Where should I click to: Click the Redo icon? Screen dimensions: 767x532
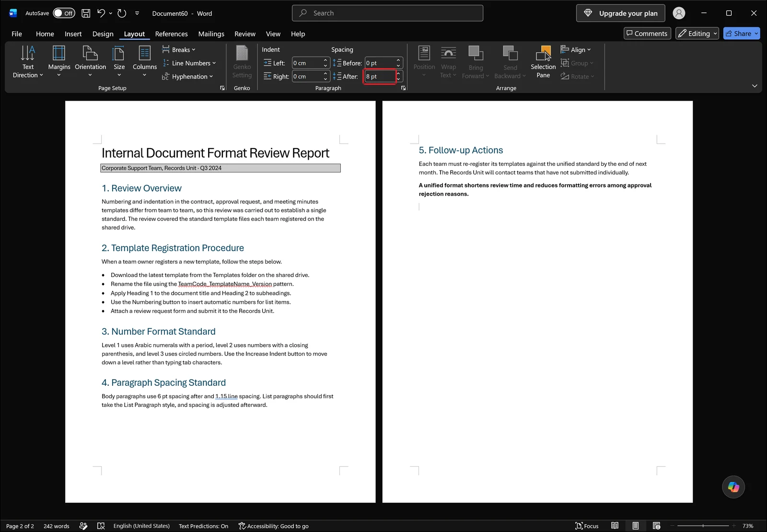[122, 13]
